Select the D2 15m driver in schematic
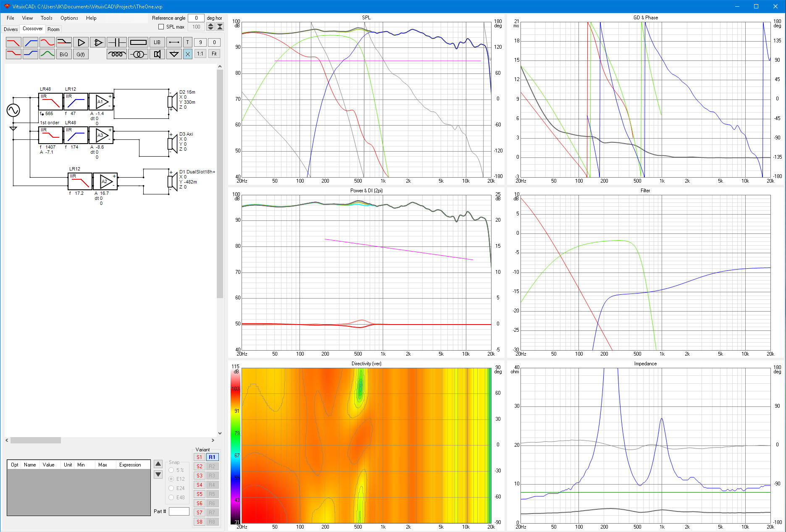786x532 pixels. pyautogui.click(x=173, y=101)
